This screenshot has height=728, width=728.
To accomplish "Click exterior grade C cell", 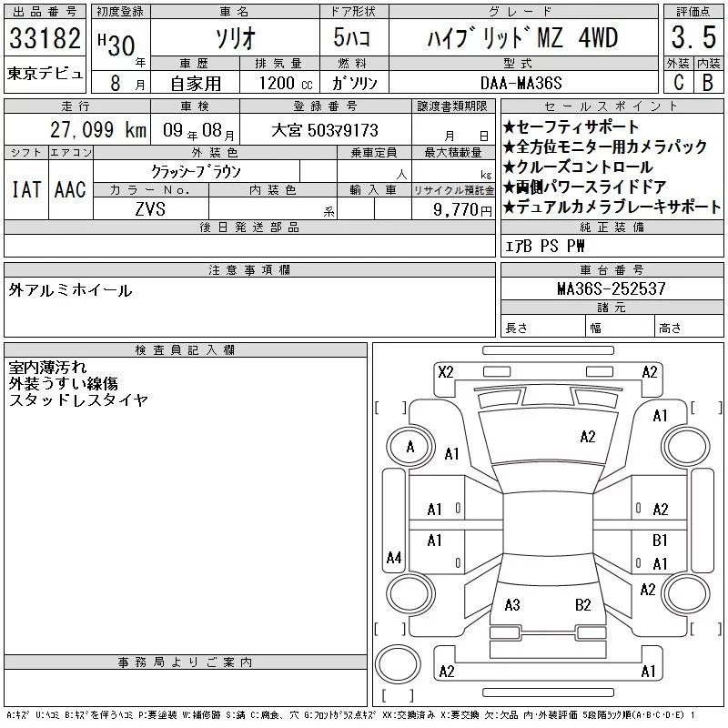I will point(678,81).
